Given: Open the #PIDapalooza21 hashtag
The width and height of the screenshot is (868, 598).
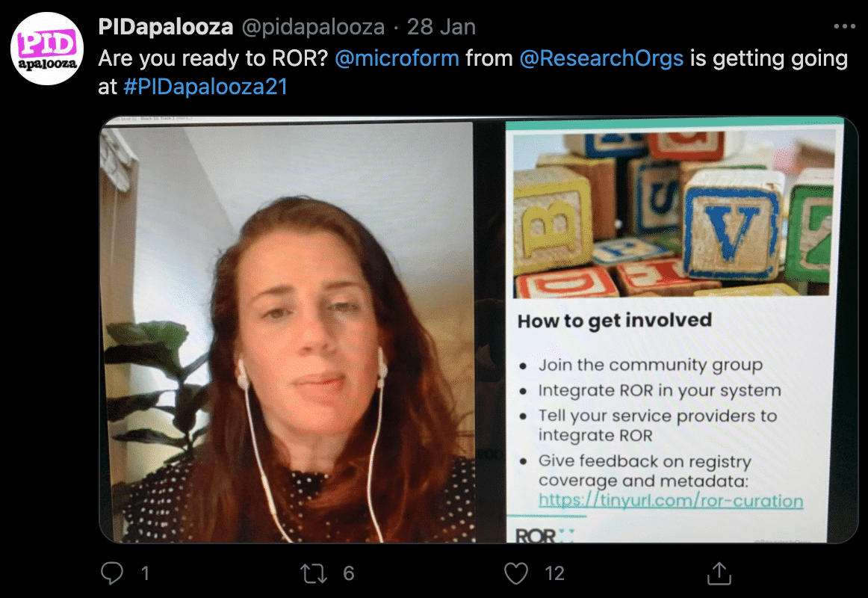Looking at the screenshot, I should pos(205,87).
